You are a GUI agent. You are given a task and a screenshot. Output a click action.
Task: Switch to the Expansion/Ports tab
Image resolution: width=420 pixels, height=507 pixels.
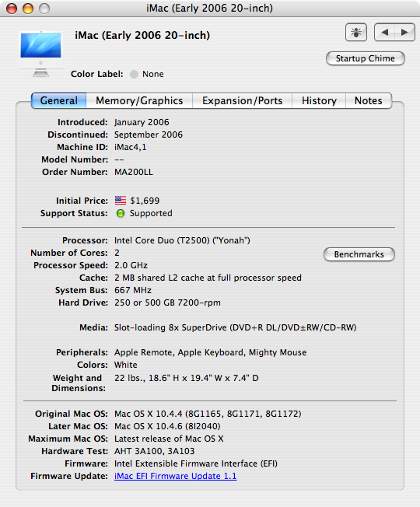point(242,100)
